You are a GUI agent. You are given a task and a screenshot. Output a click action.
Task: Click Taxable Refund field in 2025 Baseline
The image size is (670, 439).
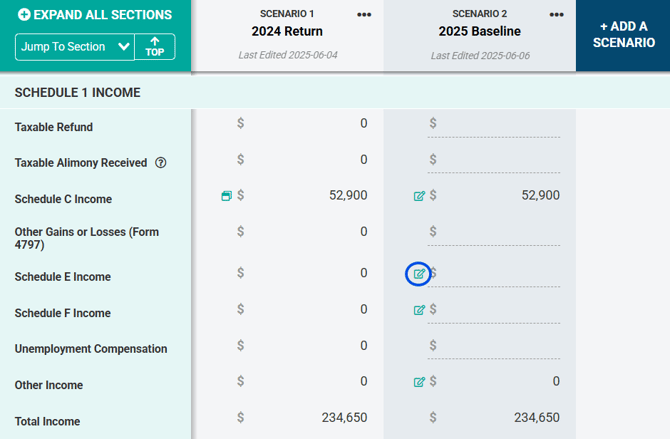(x=500, y=124)
